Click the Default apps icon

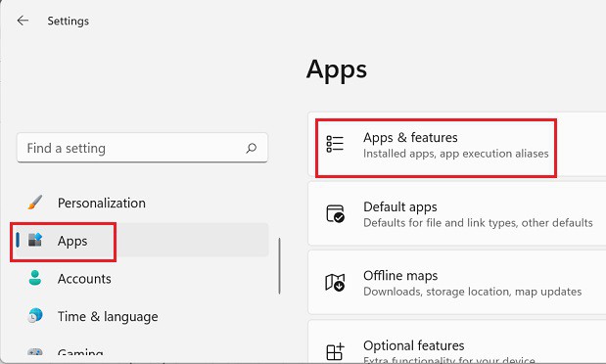[335, 213]
